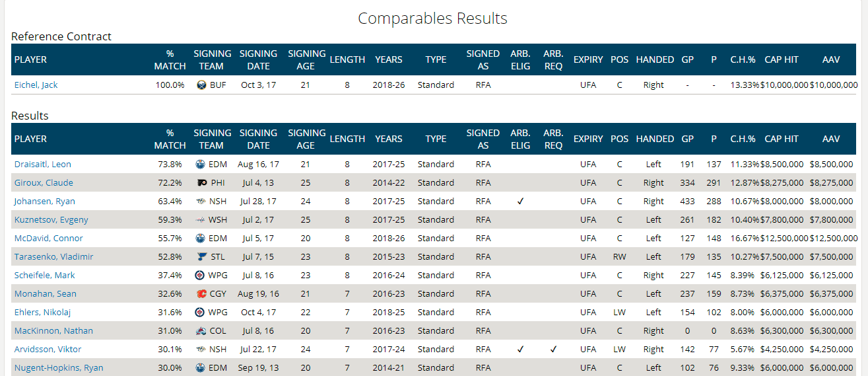Click Johansen's arbitration eligible checkmark
The width and height of the screenshot is (868, 376).
pyautogui.click(x=520, y=202)
